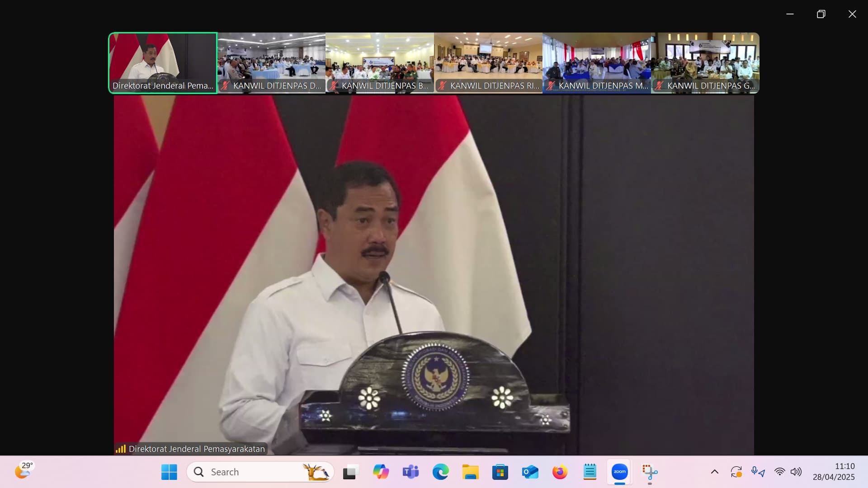This screenshot has height=488, width=868.
Task: Open File Explorer folder icon
Action: click(x=470, y=472)
